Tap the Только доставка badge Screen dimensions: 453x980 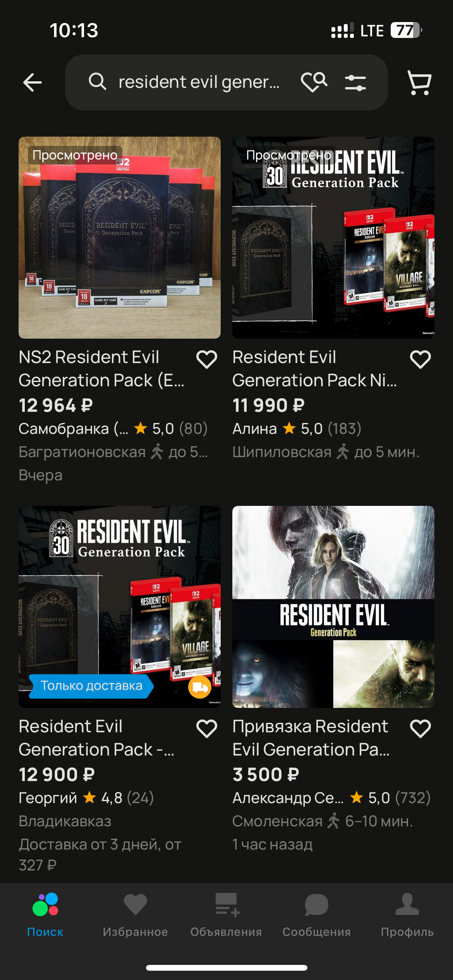[x=91, y=686]
